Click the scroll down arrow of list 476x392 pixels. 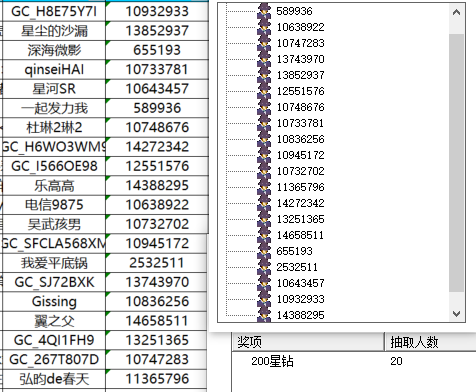(456, 314)
